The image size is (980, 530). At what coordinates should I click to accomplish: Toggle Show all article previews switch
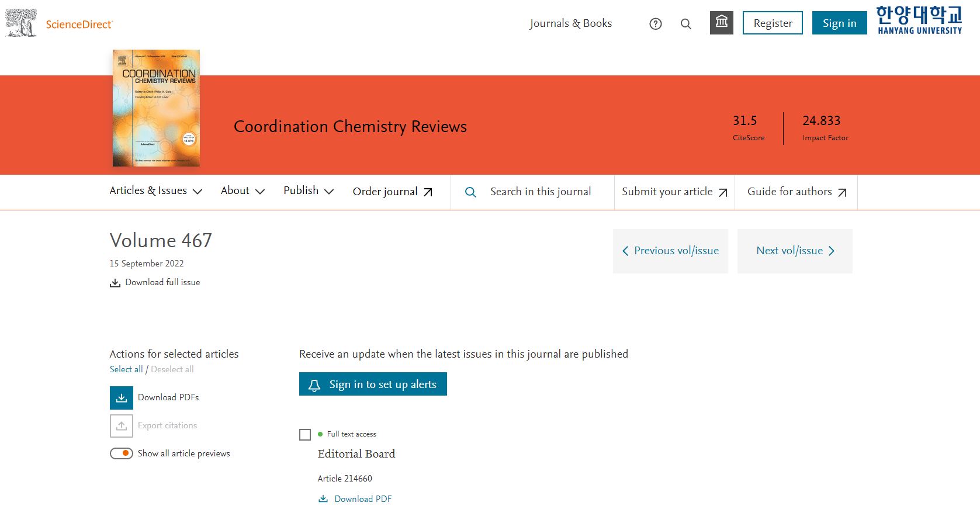[x=122, y=454]
